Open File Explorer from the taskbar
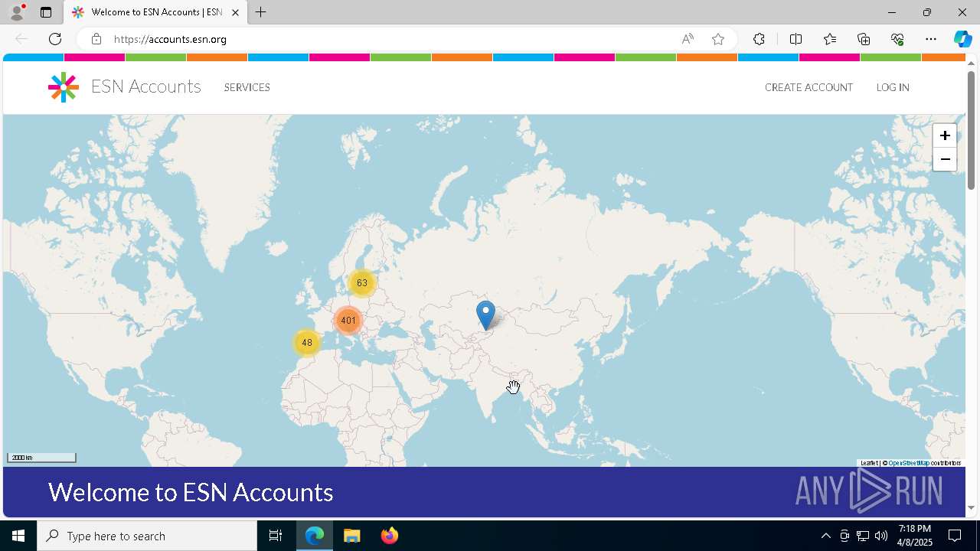The width and height of the screenshot is (980, 551). click(352, 536)
